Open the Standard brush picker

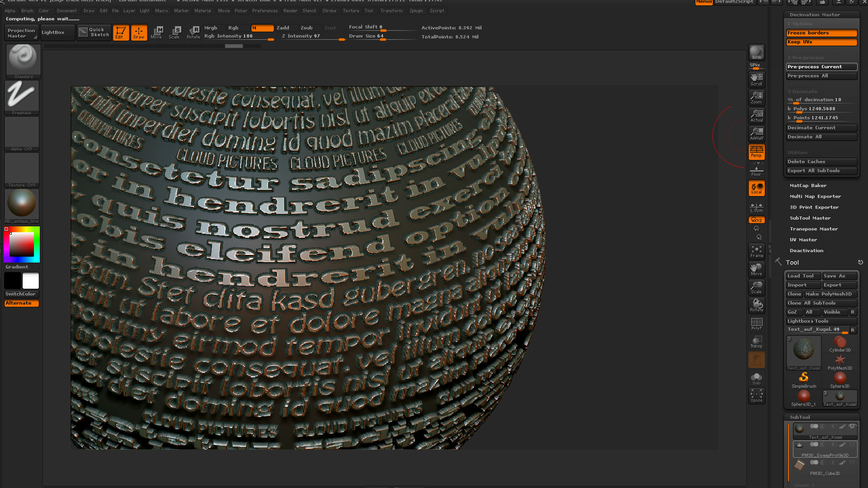pyautogui.click(x=23, y=61)
